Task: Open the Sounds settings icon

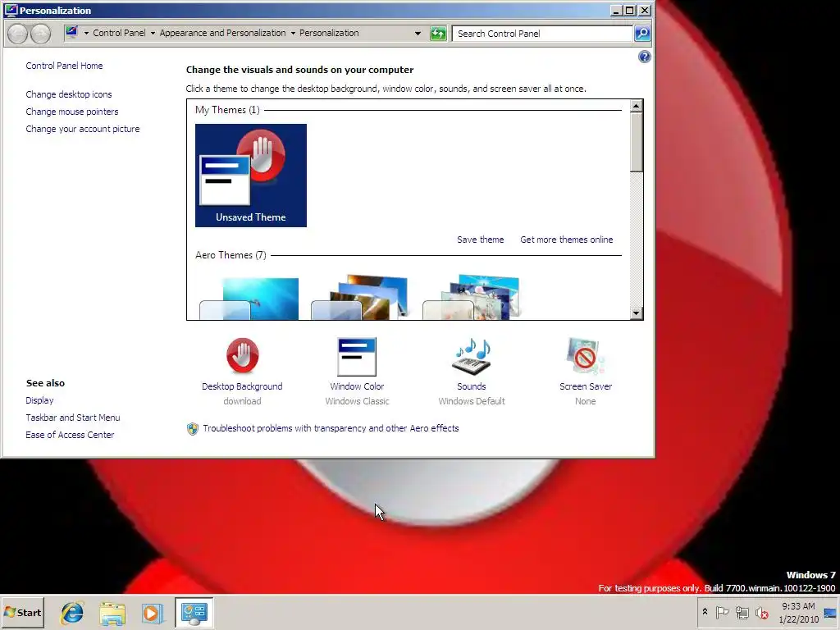Action: pyautogui.click(x=472, y=356)
